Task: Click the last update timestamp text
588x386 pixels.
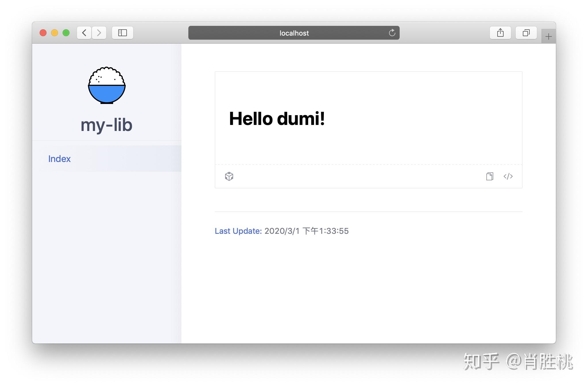Action: (306, 231)
